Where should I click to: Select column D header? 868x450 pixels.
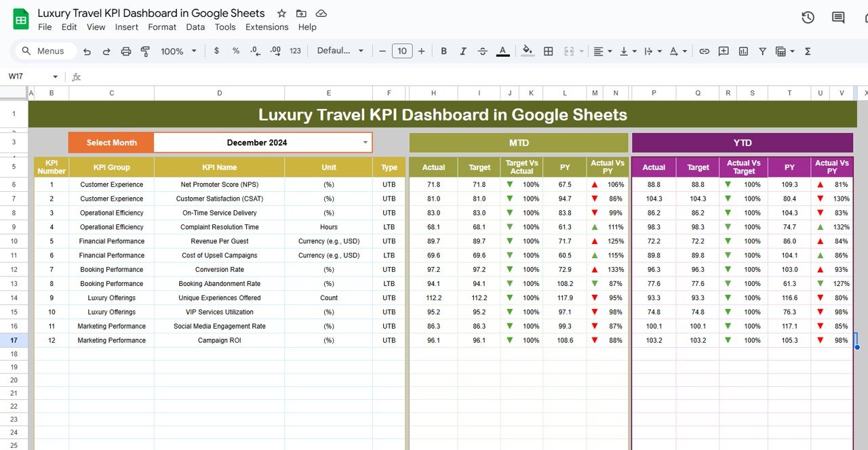220,93
